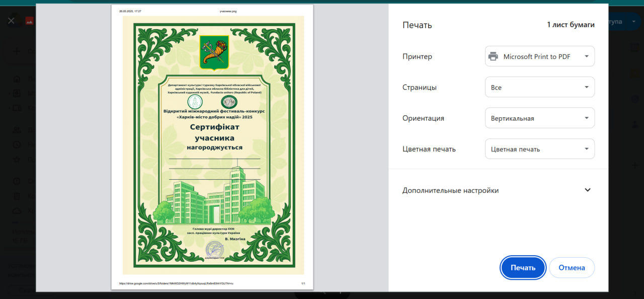Open the Принтер dropdown showing Microsoft Print to PDF
This screenshot has height=299, width=644.
(x=540, y=56)
